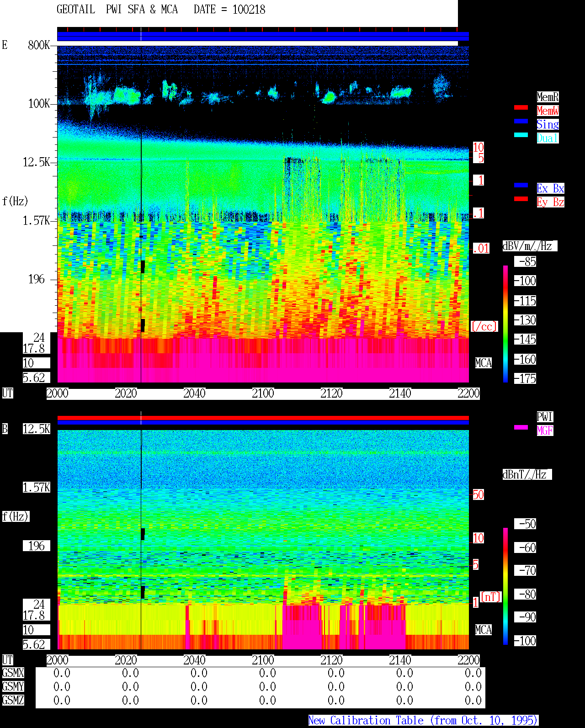Click the 800K frequency label
This screenshot has height=728, width=585.
[39, 45]
